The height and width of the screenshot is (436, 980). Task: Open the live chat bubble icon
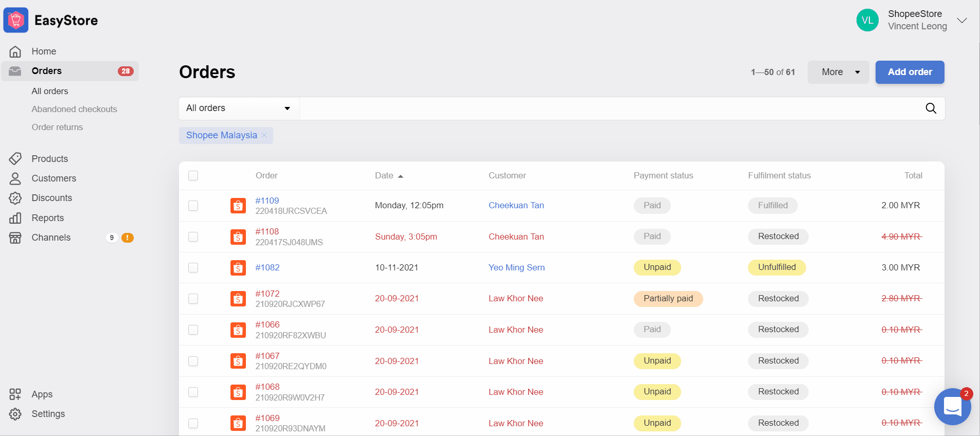click(x=952, y=407)
